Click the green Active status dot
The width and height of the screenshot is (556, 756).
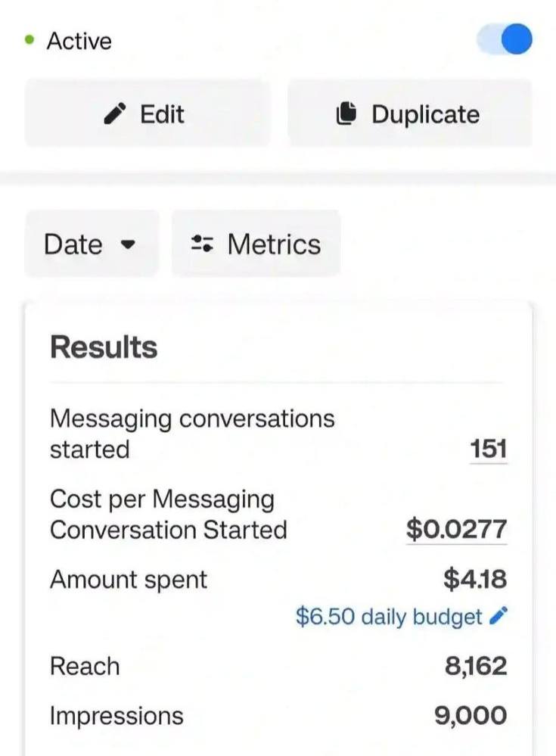tap(30, 40)
